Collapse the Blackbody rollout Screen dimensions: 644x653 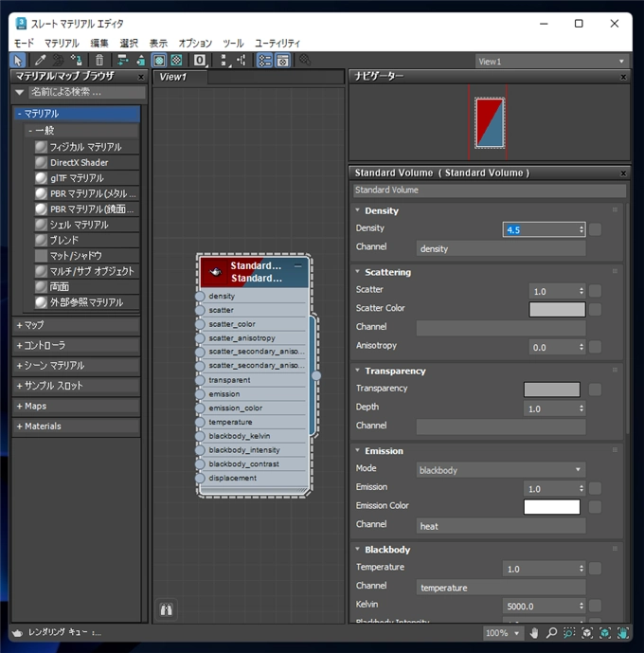click(x=358, y=550)
